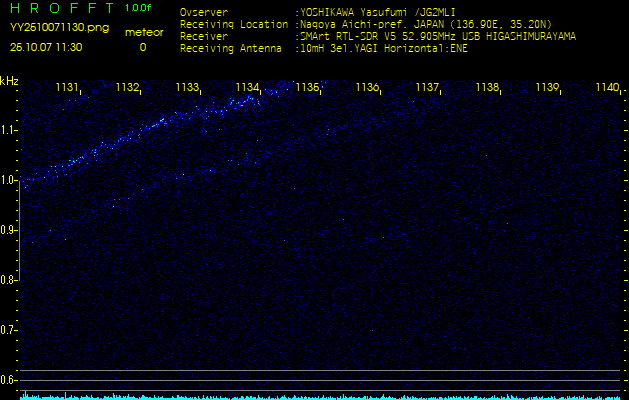Click the 0.7 kHz frequency label
This screenshot has width=629, height=400.
point(8,330)
